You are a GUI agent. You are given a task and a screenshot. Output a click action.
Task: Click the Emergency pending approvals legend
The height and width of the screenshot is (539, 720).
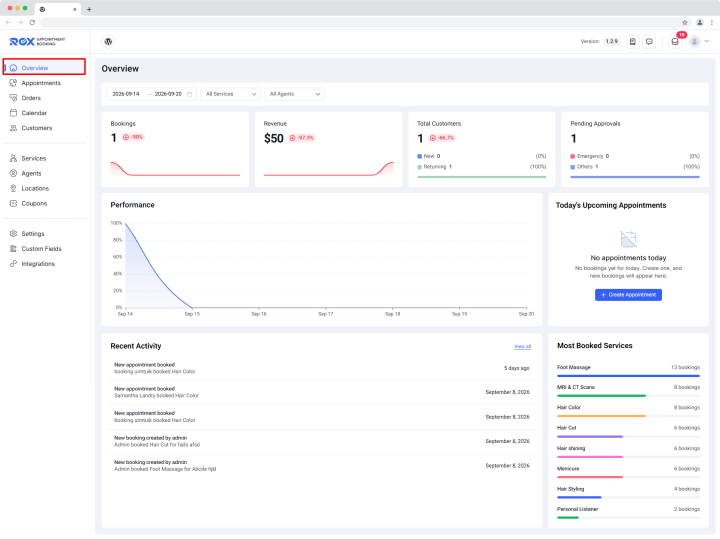pos(635,157)
